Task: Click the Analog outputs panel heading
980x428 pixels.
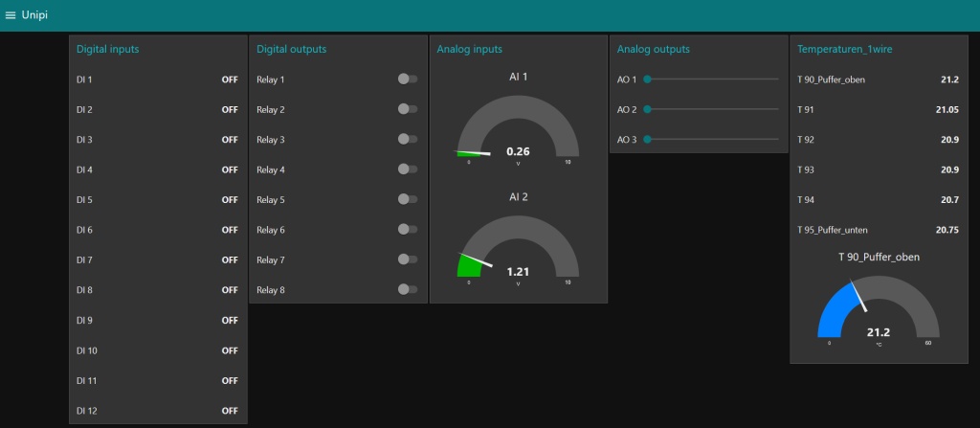Action: click(x=653, y=49)
